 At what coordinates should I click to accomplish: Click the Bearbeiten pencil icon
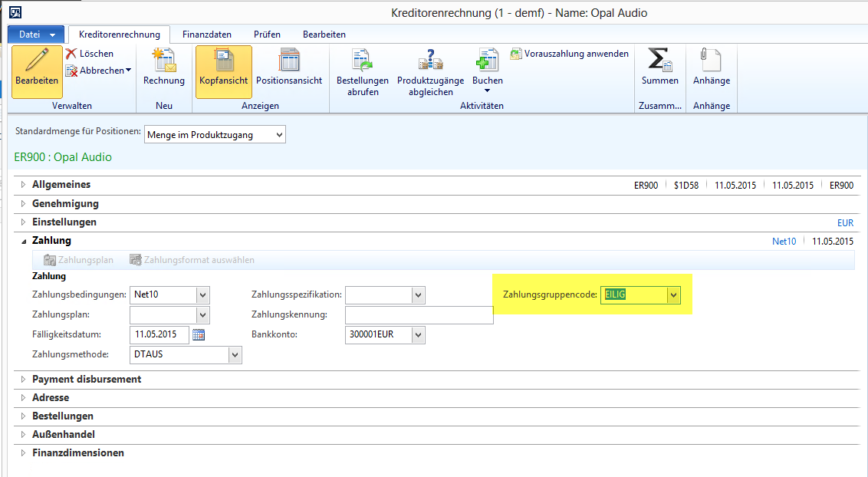[37, 61]
